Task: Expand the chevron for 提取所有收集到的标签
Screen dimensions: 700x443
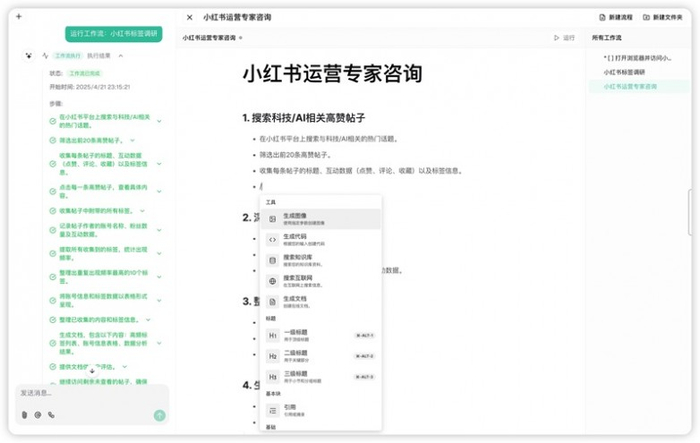Action: [x=159, y=253]
